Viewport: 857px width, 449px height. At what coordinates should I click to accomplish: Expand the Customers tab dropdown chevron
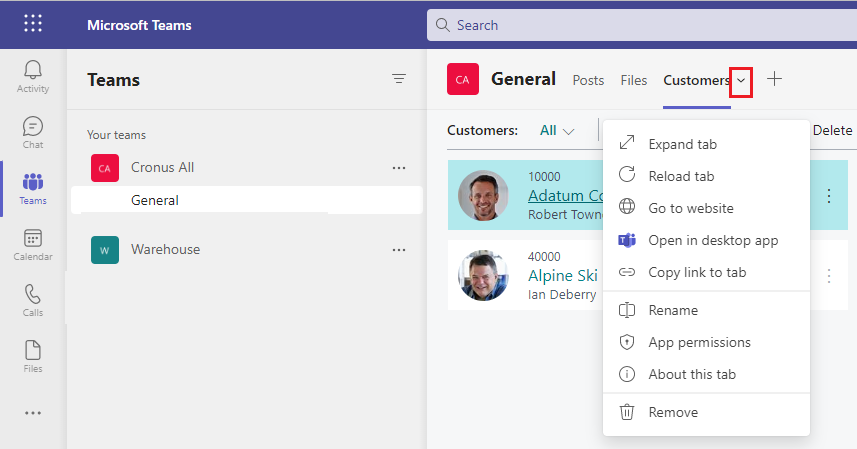pos(741,81)
